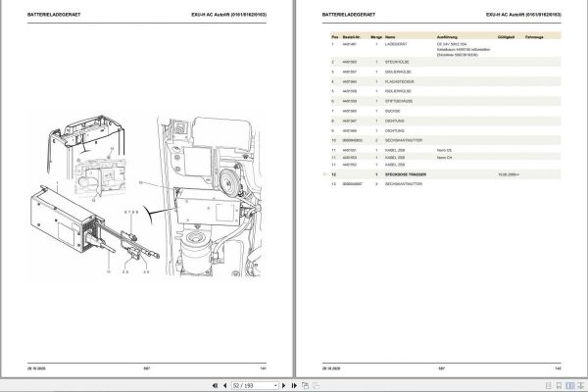Click callout 1 above the charger box
The height and width of the screenshot is (392, 588).
(57, 183)
